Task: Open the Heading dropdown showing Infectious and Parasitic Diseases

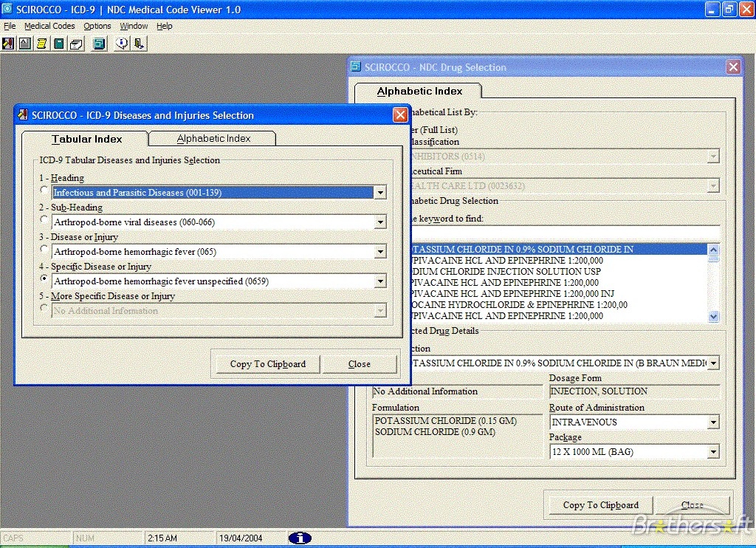Action: 380,193
